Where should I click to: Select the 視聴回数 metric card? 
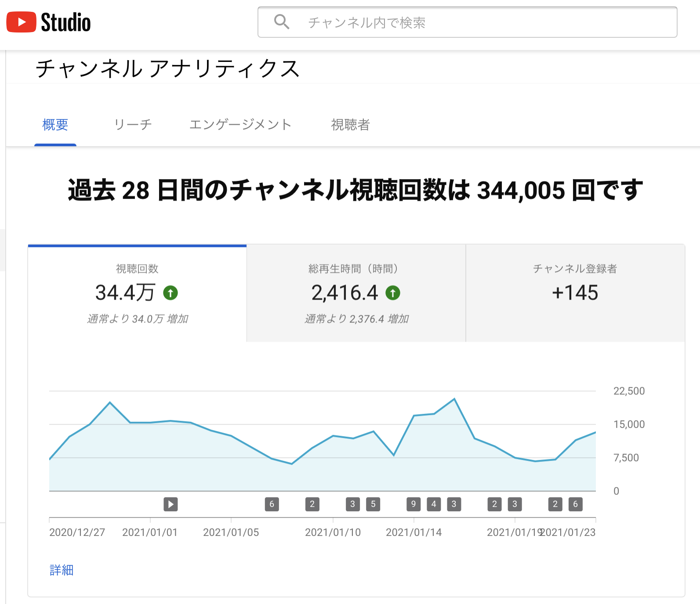[x=137, y=293]
